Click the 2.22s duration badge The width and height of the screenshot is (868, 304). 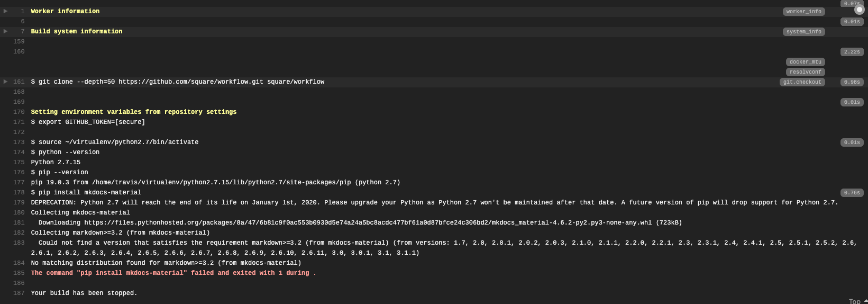tap(852, 52)
